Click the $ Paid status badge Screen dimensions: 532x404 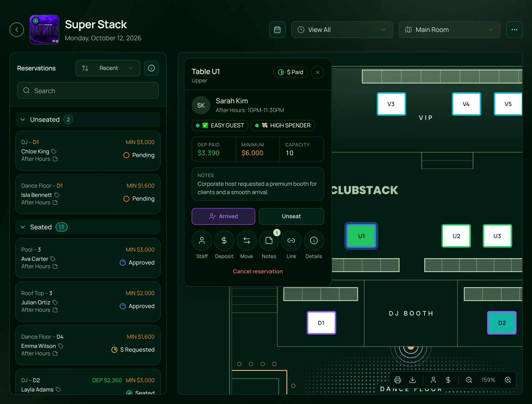coord(290,72)
